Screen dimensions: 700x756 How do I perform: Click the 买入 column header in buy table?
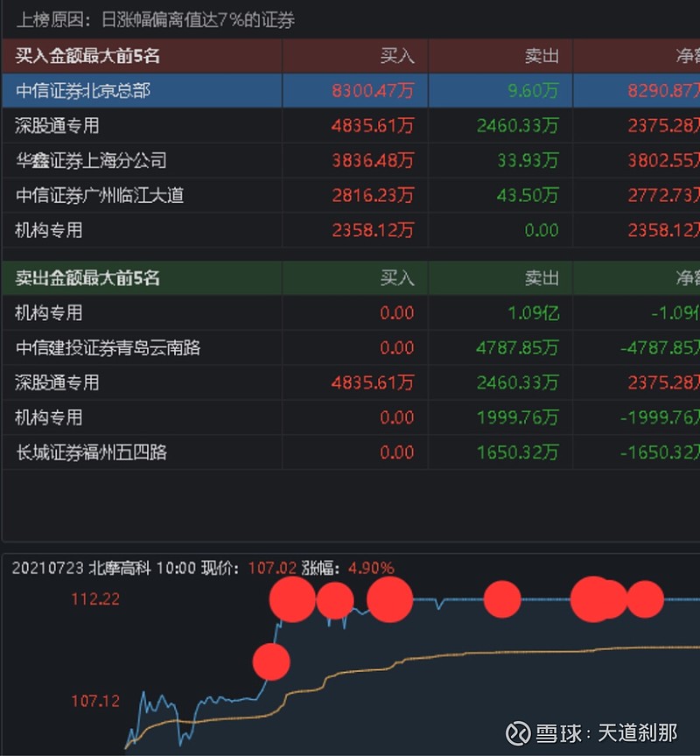click(x=396, y=56)
